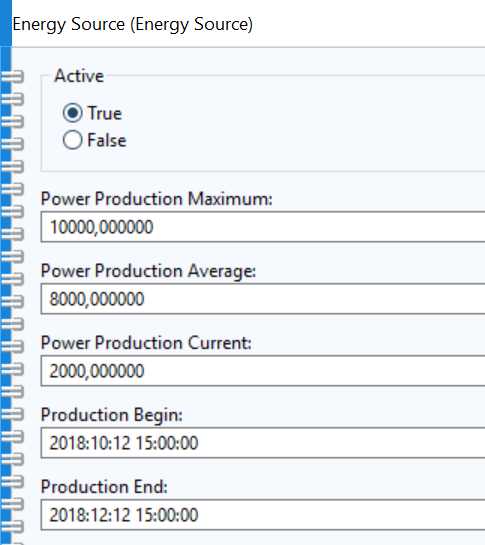Focus the Power Production Average field
The image size is (485, 545).
(263, 299)
